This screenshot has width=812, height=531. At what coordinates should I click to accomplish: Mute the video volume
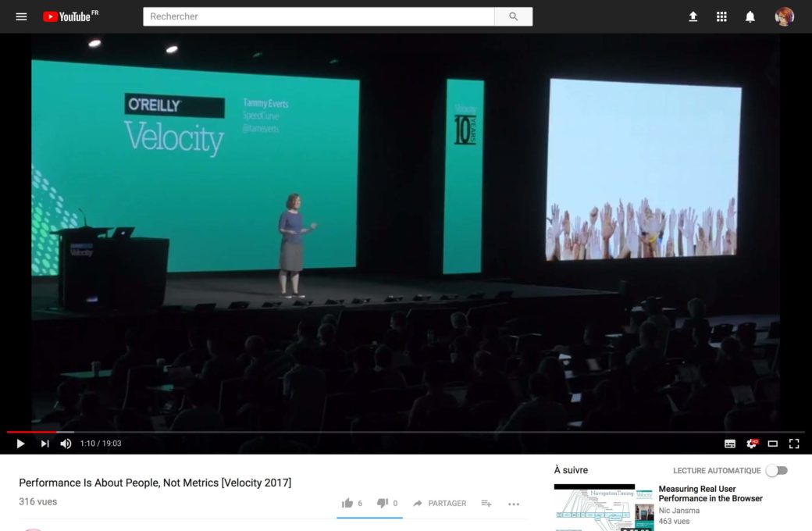pyautogui.click(x=66, y=444)
